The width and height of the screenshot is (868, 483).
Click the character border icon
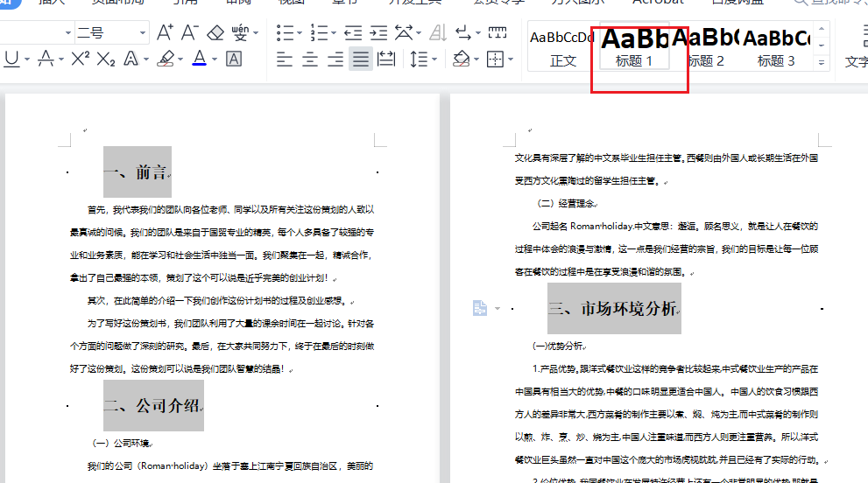(x=234, y=59)
